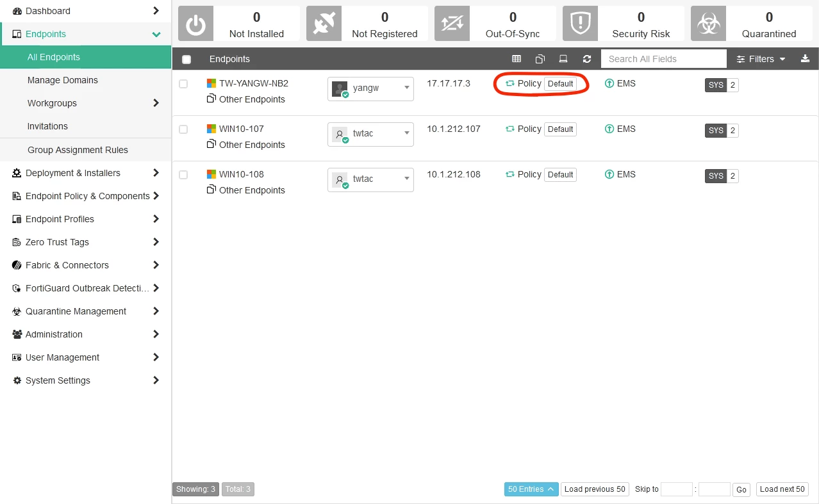Click the second Skip to input field
The height and width of the screenshot is (504, 819).
click(715, 489)
